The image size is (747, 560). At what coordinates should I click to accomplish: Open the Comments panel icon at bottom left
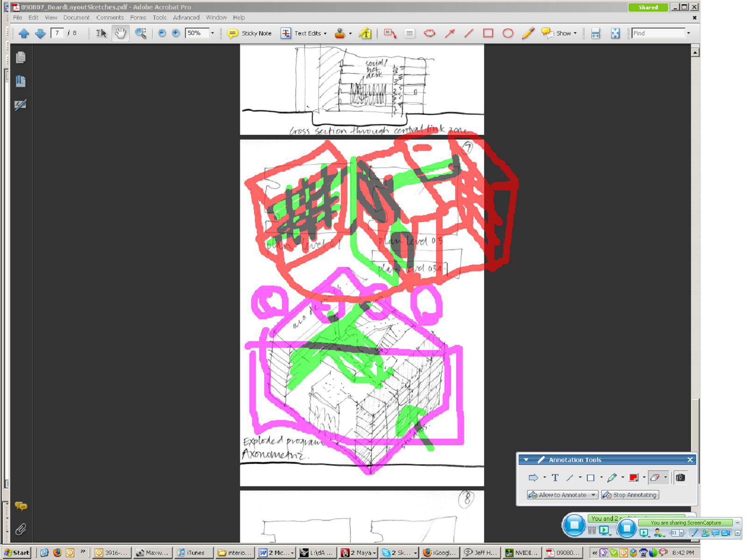21,506
